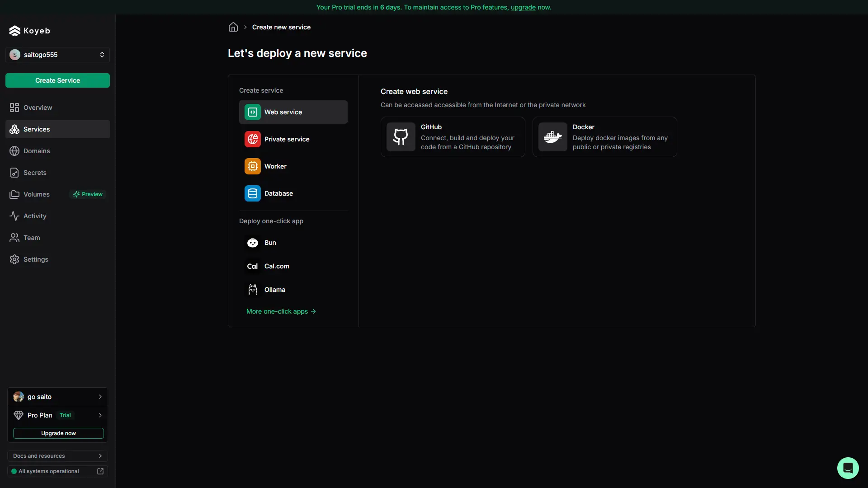Click the saitogo555 organization avatar
This screenshot has height=488, width=868.
(x=15, y=55)
